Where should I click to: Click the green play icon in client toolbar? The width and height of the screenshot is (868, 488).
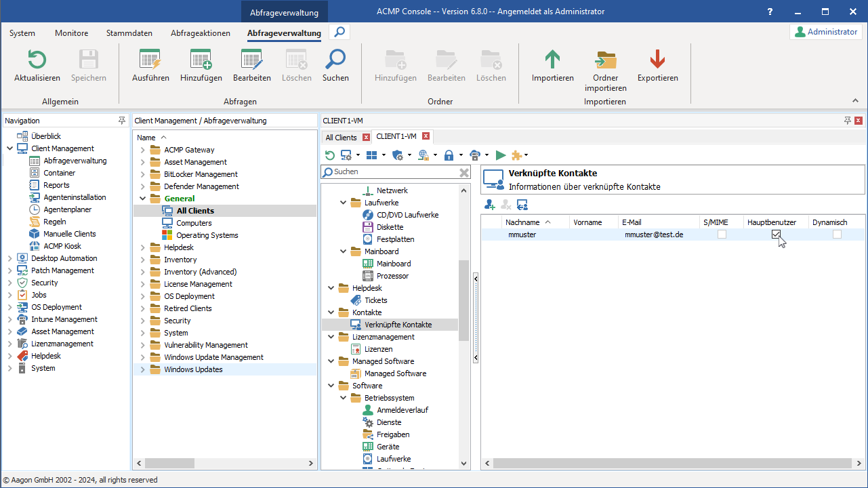coord(500,155)
